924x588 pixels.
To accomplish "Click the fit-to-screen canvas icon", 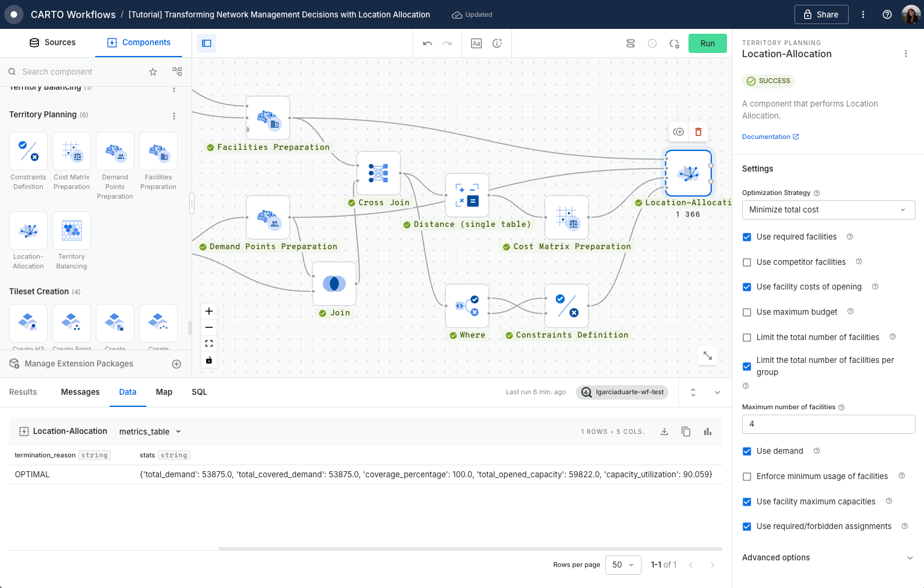I will pos(209,344).
